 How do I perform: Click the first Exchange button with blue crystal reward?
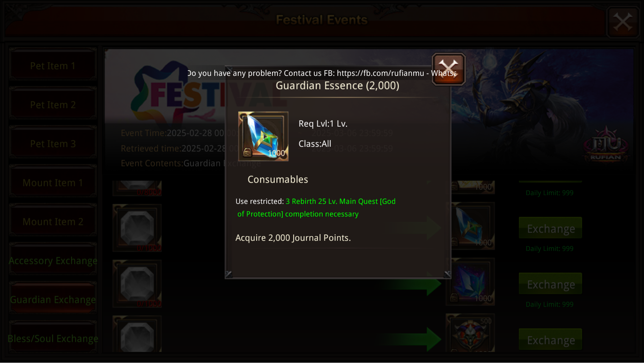550,228
